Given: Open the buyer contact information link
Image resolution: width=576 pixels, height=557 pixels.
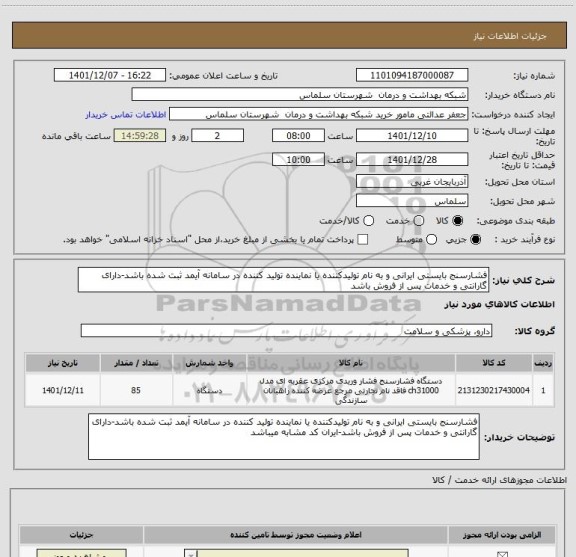Looking at the screenshot, I should pos(126,115).
